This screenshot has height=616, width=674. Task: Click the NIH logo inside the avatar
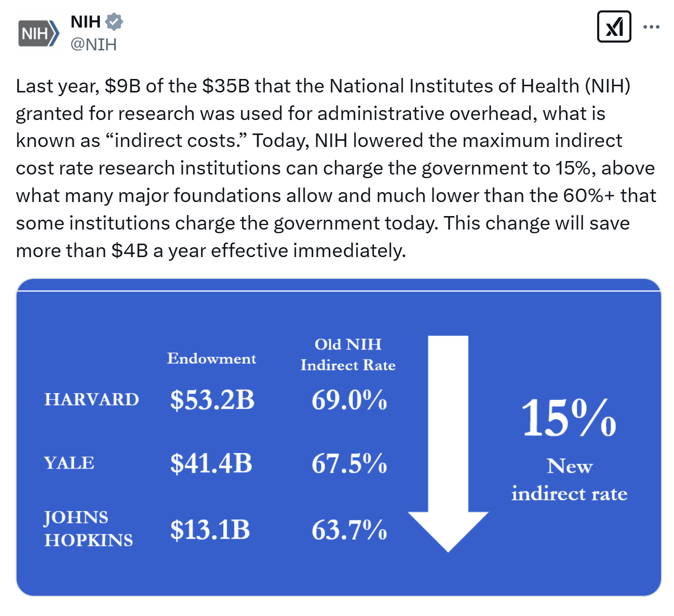(x=34, y=32)
